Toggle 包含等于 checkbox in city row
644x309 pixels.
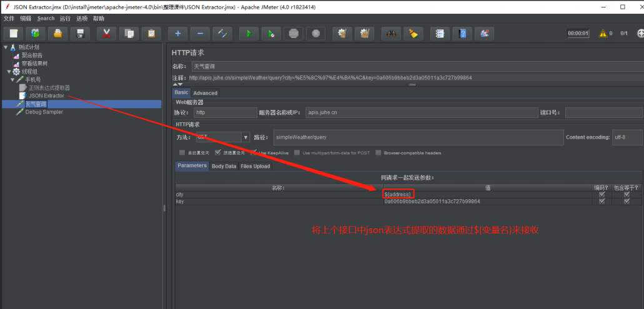tap(627, 195)
